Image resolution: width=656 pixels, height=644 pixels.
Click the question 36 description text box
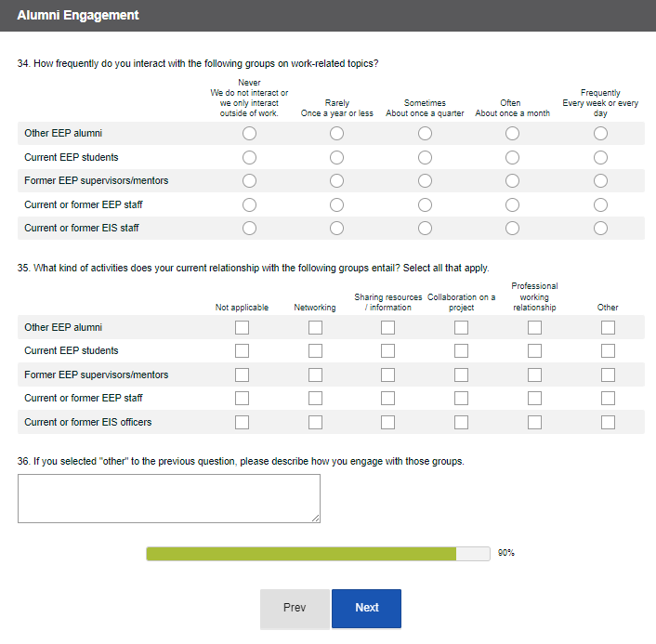[169, 498]
